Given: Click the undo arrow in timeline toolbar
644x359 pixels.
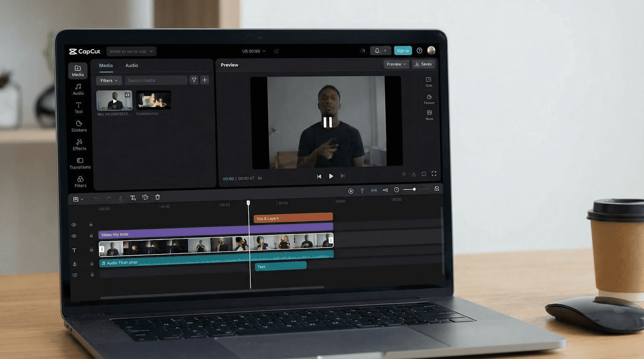Looking at the screenshot, I should pyautogui.click(x=96, y=199).
